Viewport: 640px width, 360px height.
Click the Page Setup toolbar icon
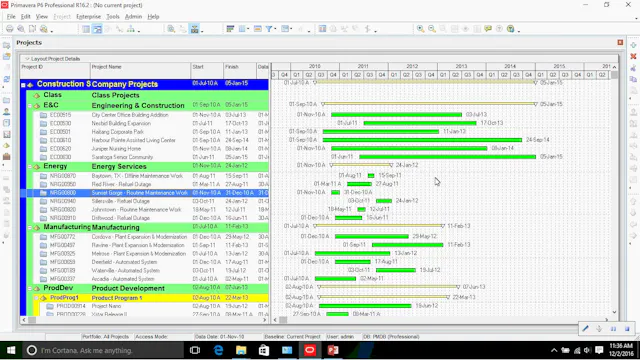click(32, 29)
